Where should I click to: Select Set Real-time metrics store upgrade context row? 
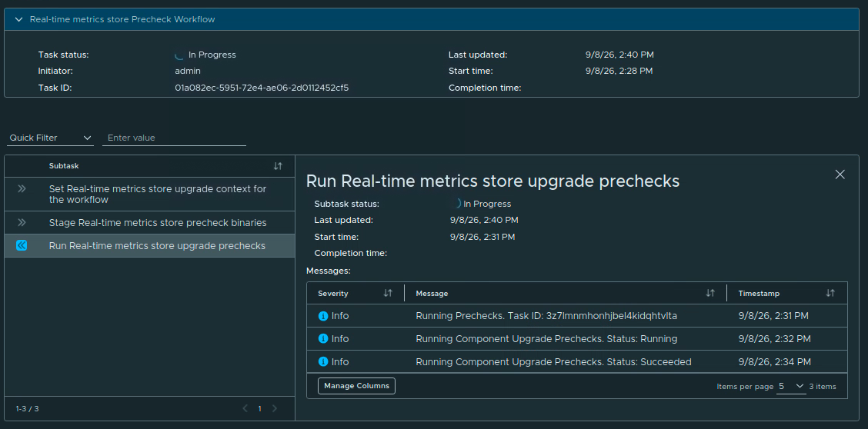click(x=149, y=194)
